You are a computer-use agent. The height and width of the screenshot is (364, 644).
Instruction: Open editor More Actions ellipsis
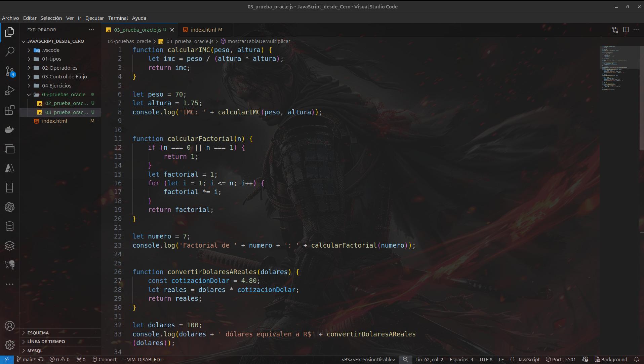coord(636,30)
